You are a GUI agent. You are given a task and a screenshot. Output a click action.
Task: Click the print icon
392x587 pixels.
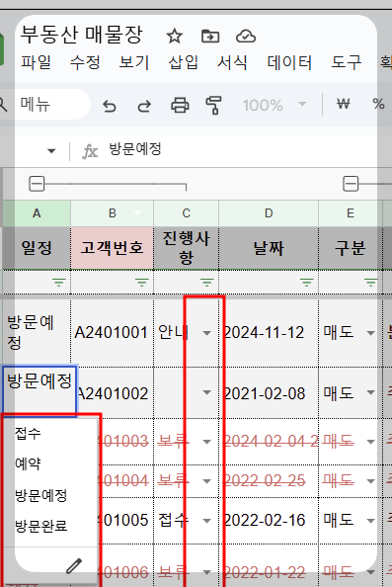click(180, 105)
